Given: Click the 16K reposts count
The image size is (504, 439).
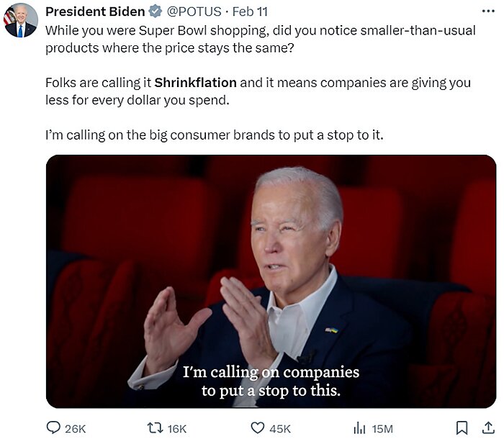Looking at the screenshot, I should click(176, 429).
